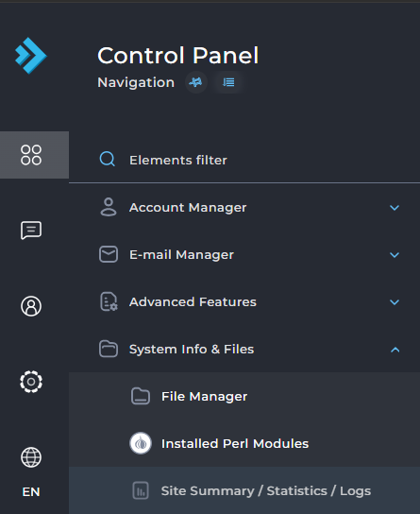The width and height of the screenshot is (420, 514).
Task: Collapse the System Info & Files section
Action: tap(395, 350)
